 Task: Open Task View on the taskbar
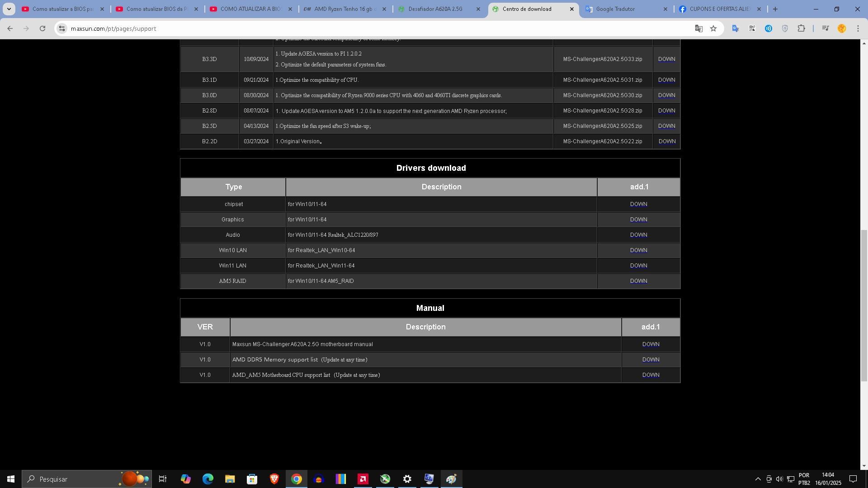[163, 479]
